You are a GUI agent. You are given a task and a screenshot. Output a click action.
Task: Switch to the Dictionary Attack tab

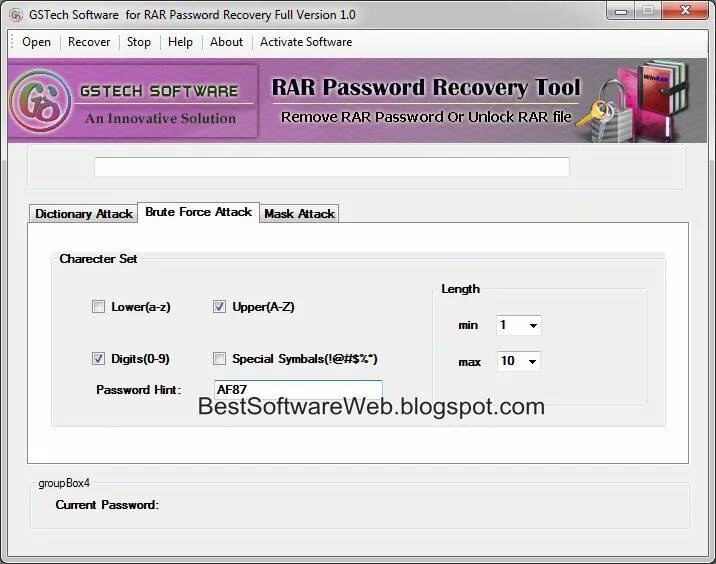point(84,214)
